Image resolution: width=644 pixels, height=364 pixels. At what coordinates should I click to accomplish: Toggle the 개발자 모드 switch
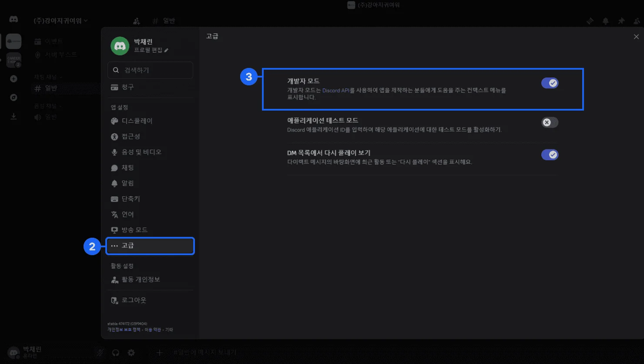[550, 83]
